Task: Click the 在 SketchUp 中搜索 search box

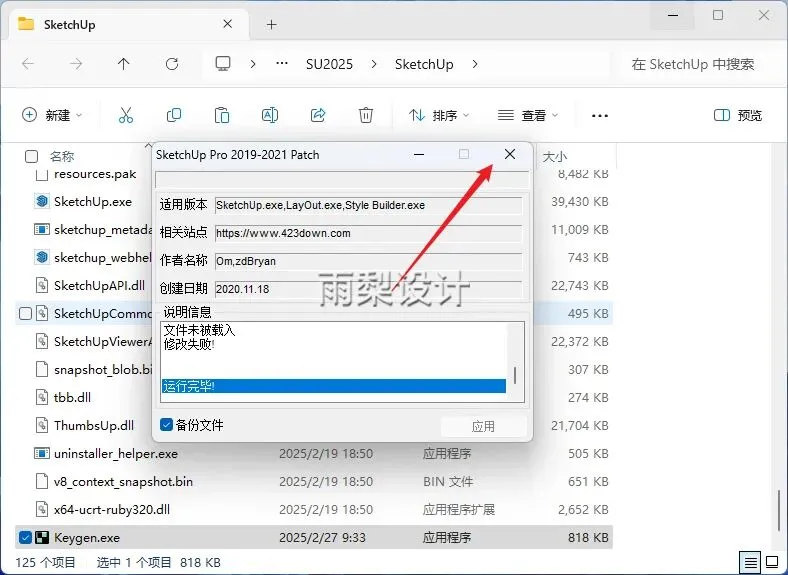Action: [x=694, y=64]
